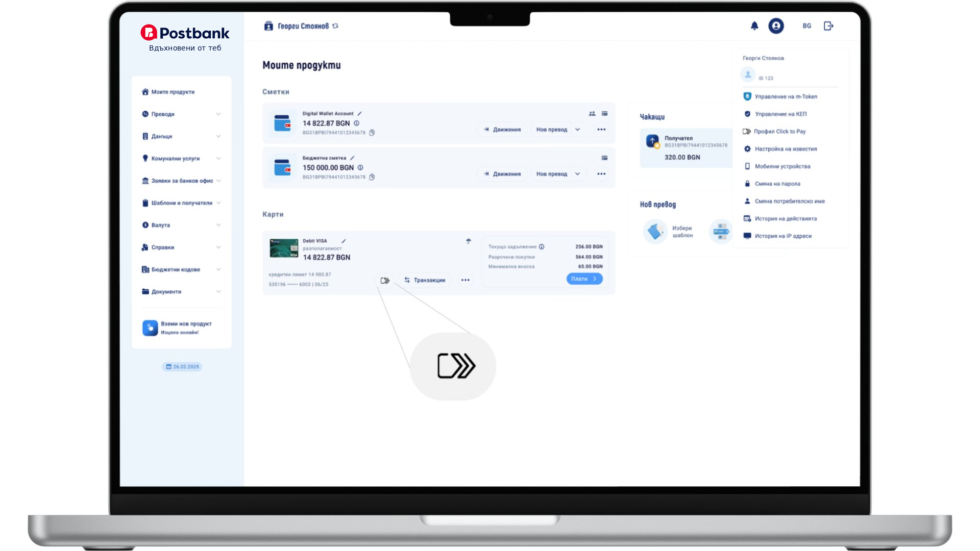This screenshot has width=980, height=551.
Task: Click Нов превод for Бюджетна сметка
Action: click(552, 174)
